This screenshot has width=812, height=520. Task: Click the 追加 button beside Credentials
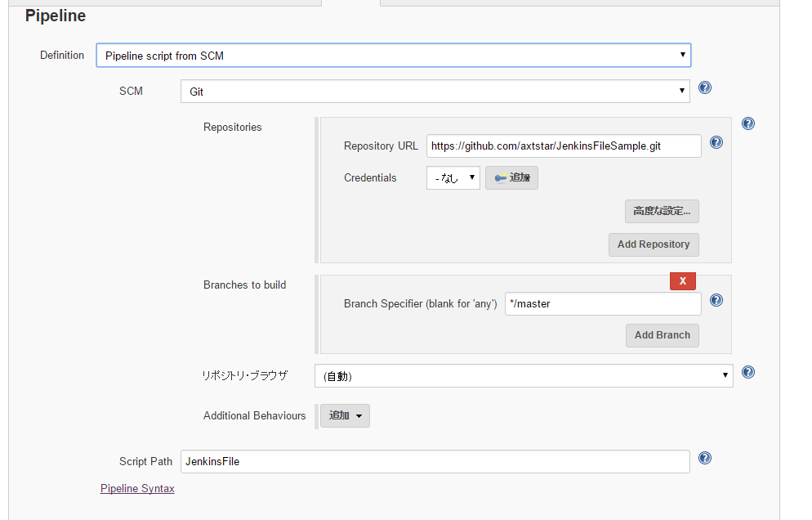pyautogui.click(x=511, y=177)
